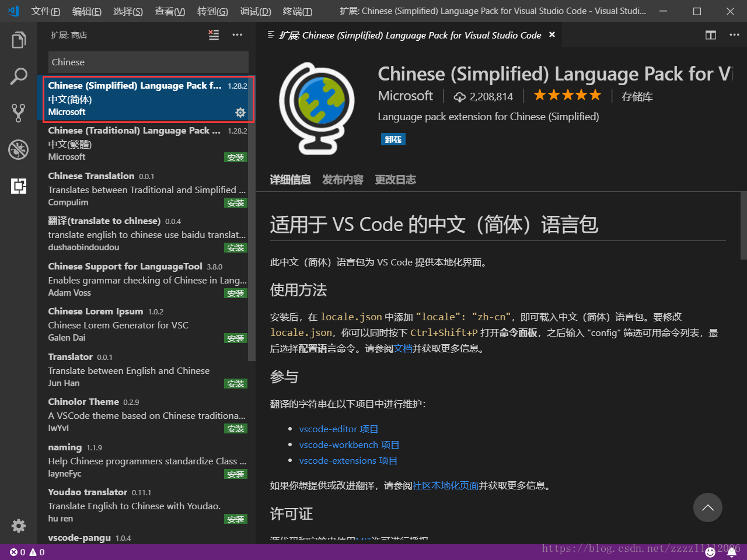
Task: Click the VS Code logo in title bar
Action: [x=13, y=11]
